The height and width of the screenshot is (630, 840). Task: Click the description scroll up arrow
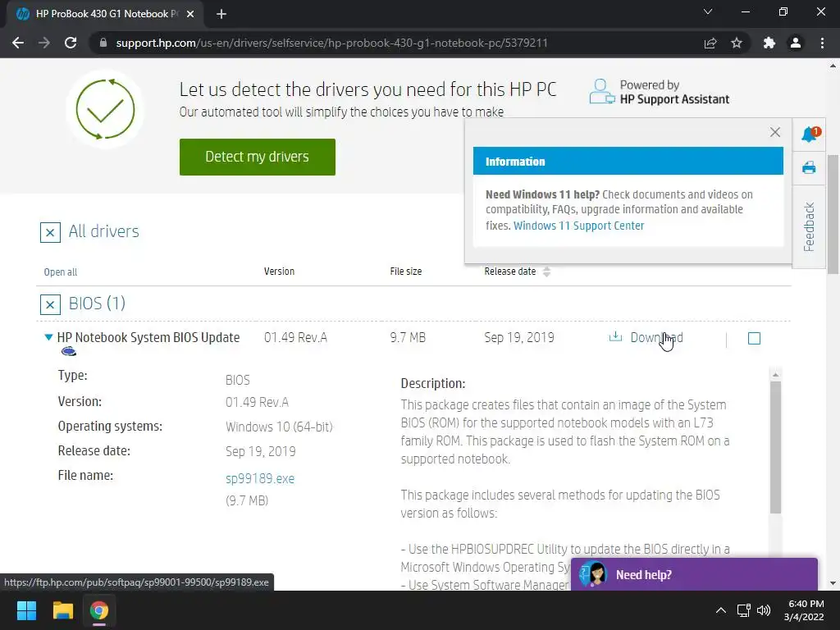click(x=775, y=374)
